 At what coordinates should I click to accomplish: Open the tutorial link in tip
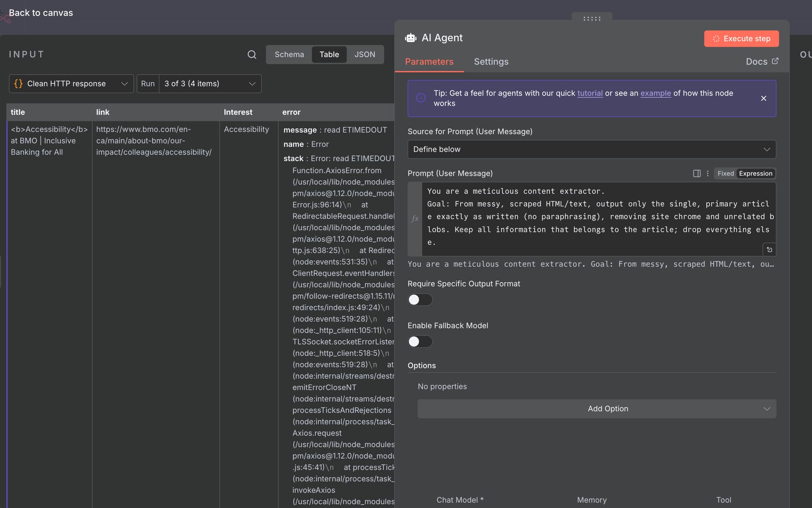[x=590, y=93]
